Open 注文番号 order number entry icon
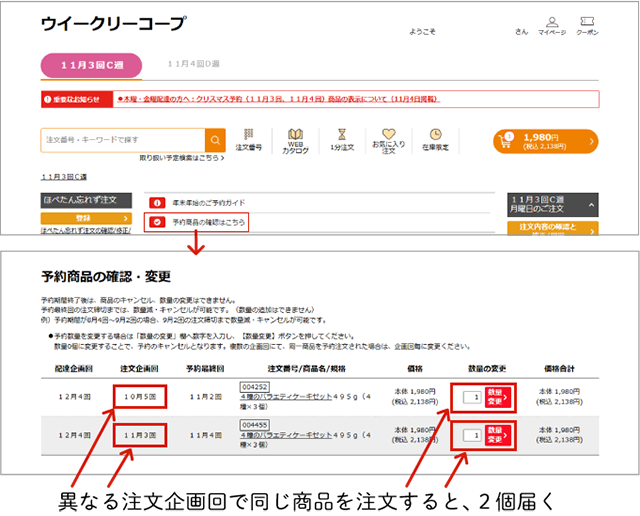Viewport: 640px width, 516px height. [249, 140]
